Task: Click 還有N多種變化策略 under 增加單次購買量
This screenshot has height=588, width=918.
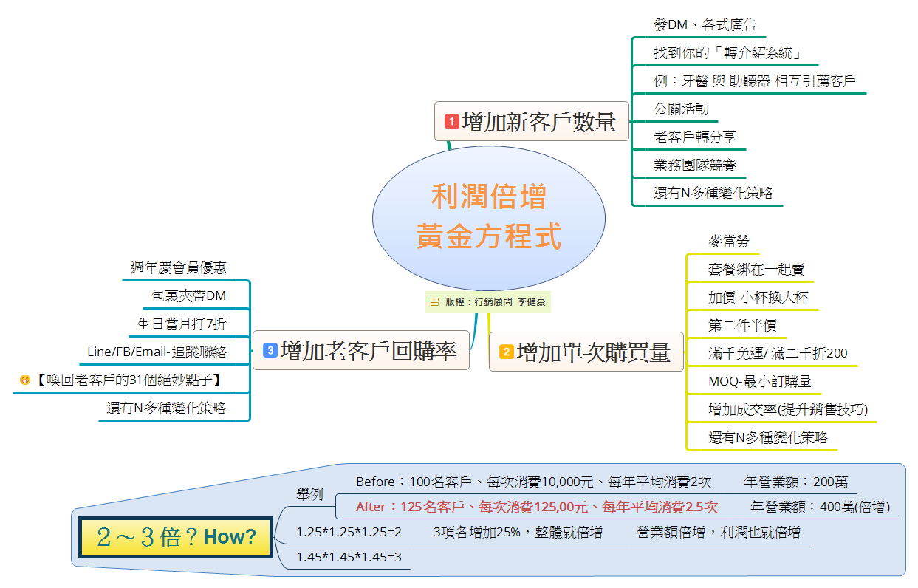Action: (768, 438)
